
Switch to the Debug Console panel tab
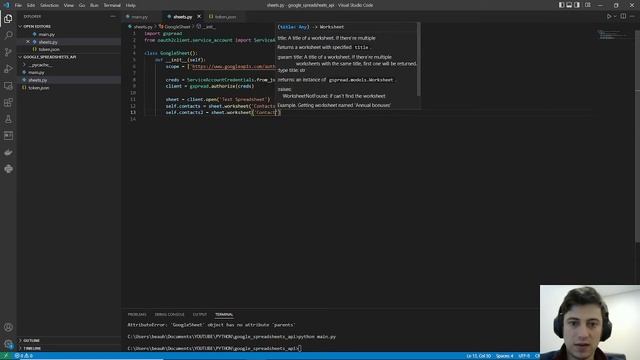[169, 315]
